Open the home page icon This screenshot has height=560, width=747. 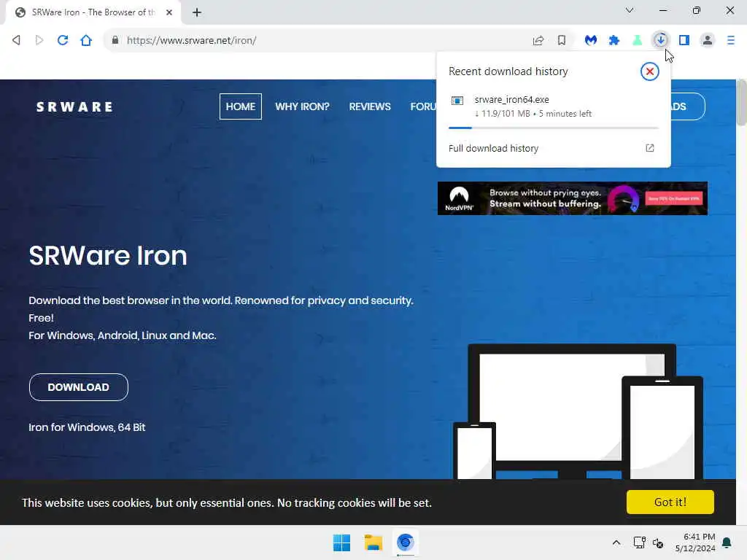pos(86,40)
